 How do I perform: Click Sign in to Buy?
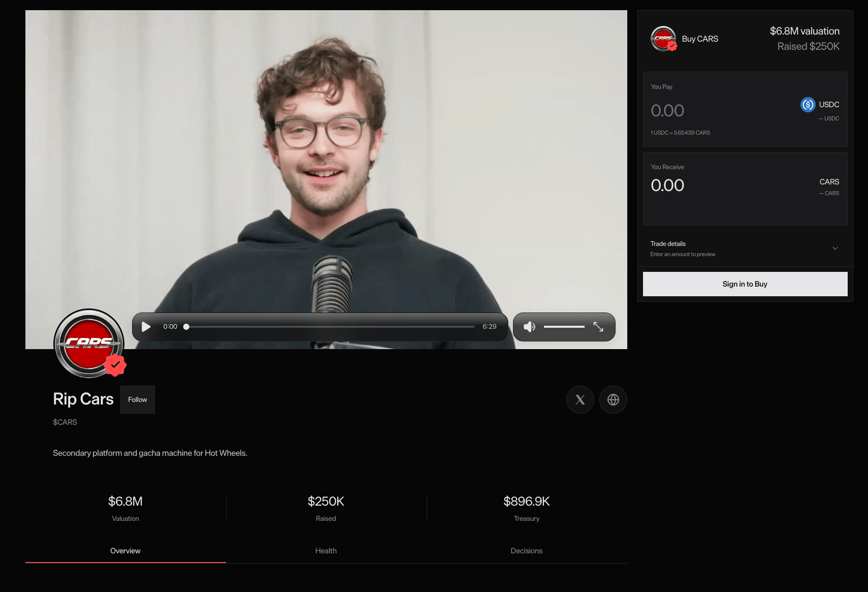(745, 284)
